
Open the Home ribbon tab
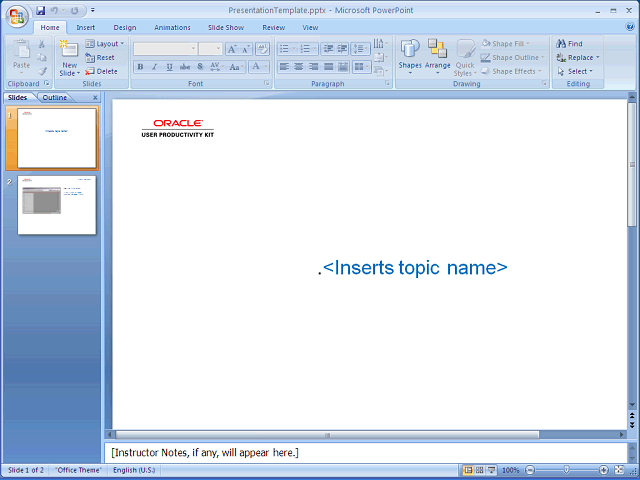click(x=50, y=27)
